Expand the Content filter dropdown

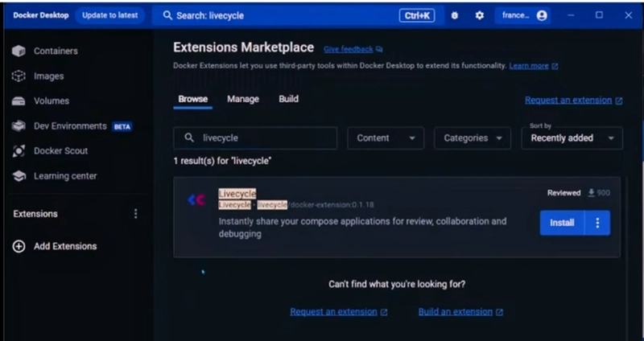coord(386,138)
